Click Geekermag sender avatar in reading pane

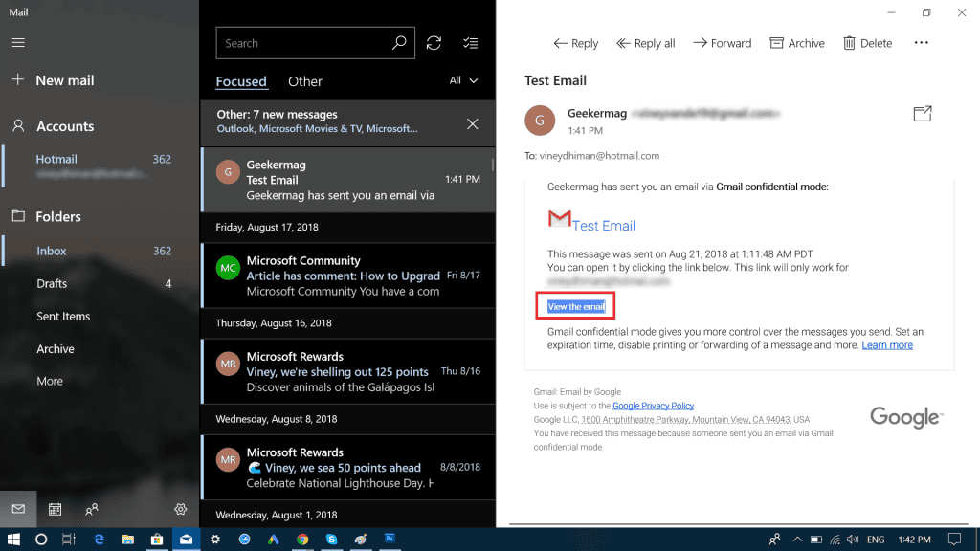[x=540, y=121]
